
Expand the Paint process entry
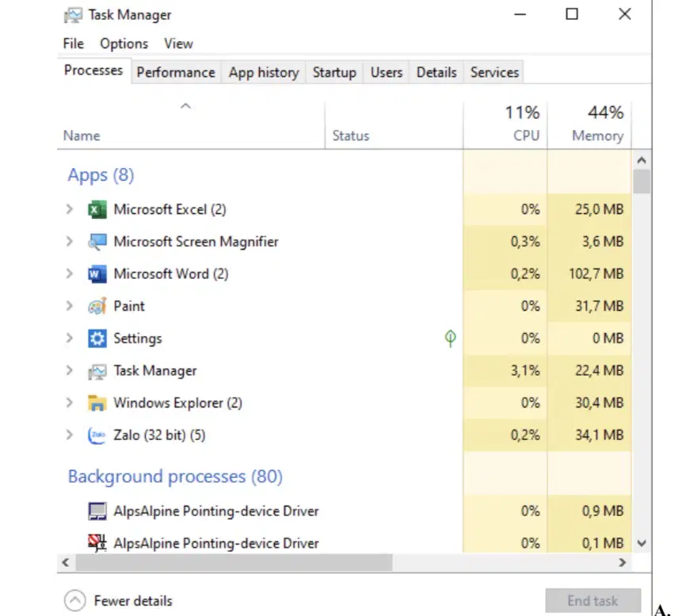[x=69, y=306]
